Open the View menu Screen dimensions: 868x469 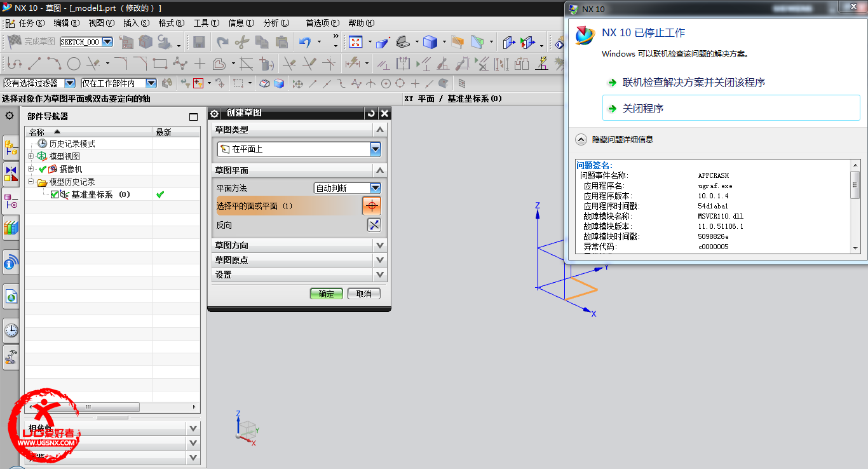click(x=102, y=23)
